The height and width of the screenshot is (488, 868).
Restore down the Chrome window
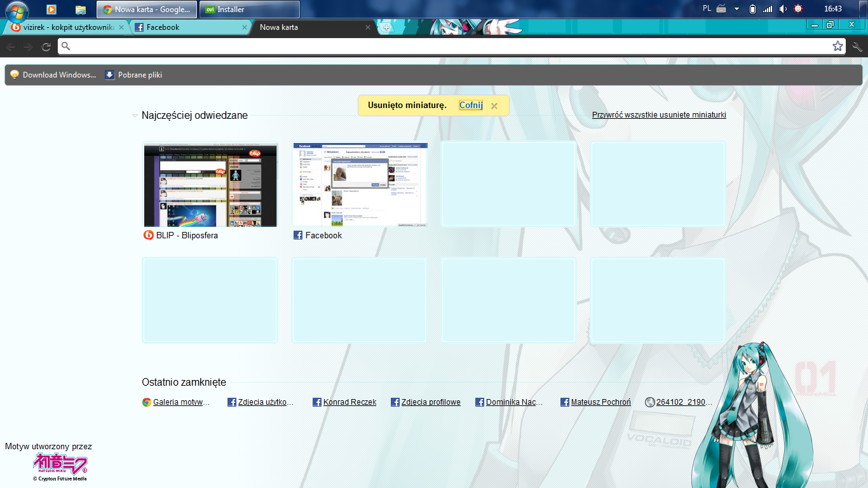(830, 25)
